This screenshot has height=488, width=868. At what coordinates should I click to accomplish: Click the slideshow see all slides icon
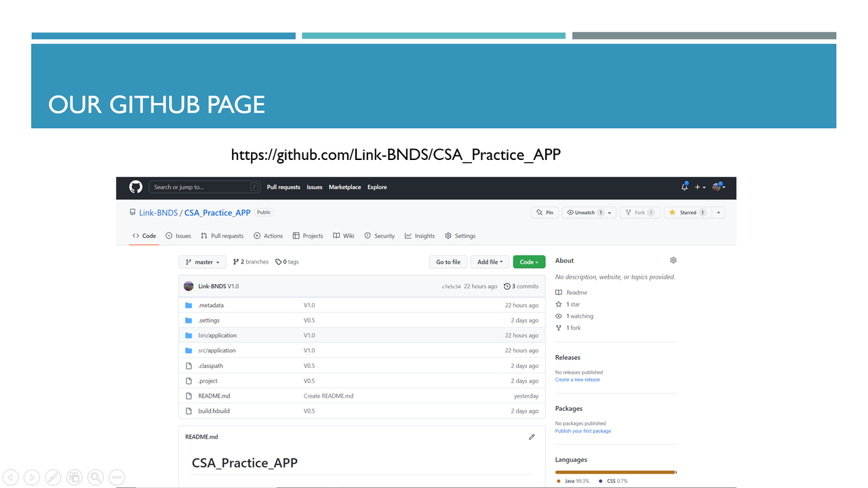[x=74, y=477]
